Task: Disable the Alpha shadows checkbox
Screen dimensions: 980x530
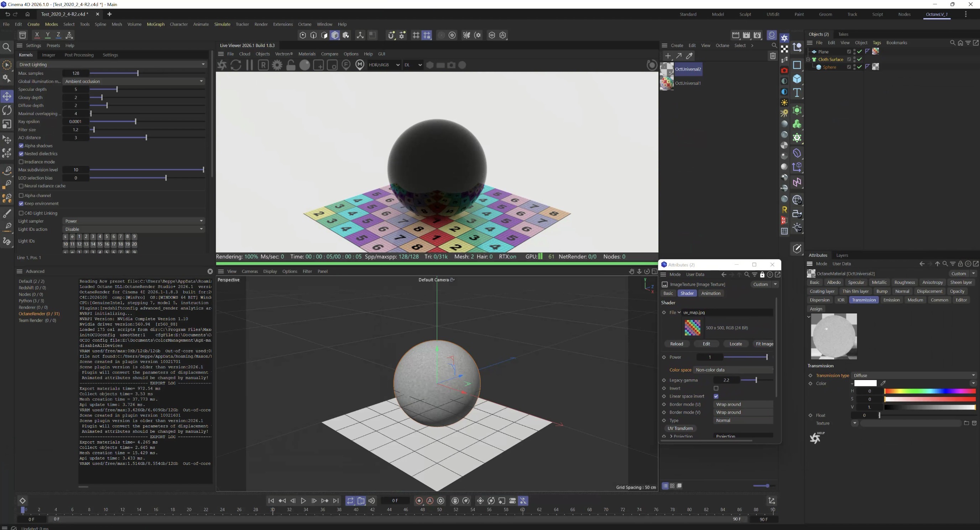Action: (21, 146)
